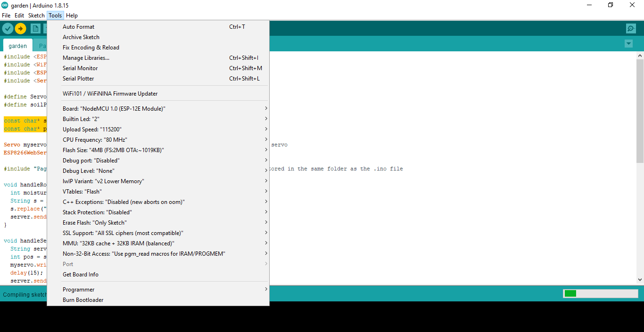Launch the Serial Plotter
644x332 pixels.
[x=79, y=78]
